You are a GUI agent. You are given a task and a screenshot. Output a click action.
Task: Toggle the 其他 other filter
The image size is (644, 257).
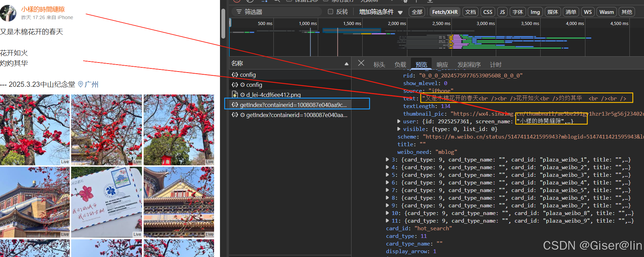[627, 12]
